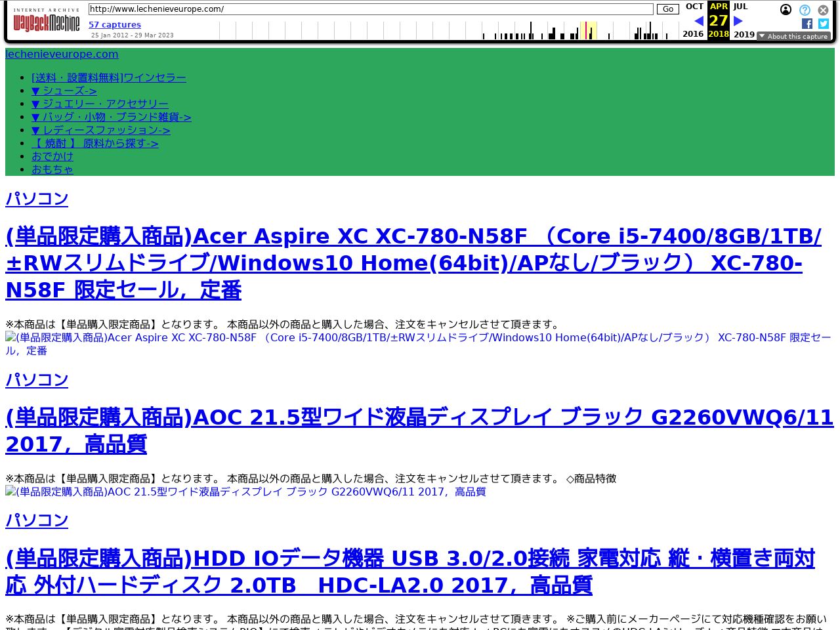The width and height of the screenshot is (840, 630).
Task: Open the Wayback help question-mark icon
Action: (805, 10)
